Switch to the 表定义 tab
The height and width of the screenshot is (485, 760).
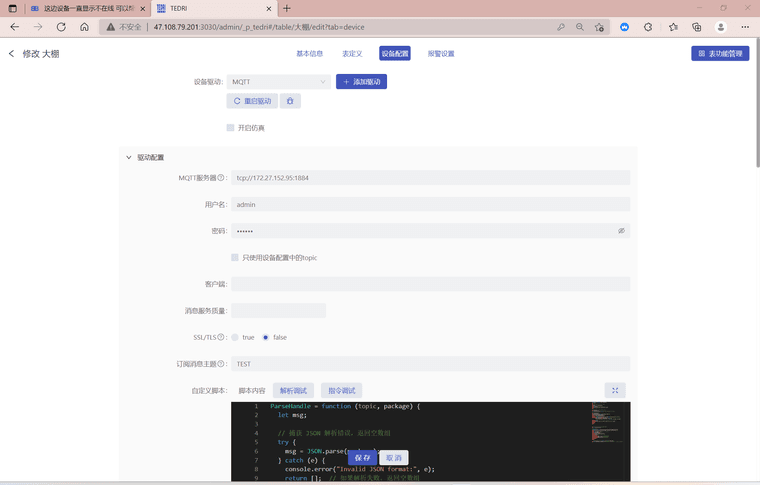[x=352, y=54]
